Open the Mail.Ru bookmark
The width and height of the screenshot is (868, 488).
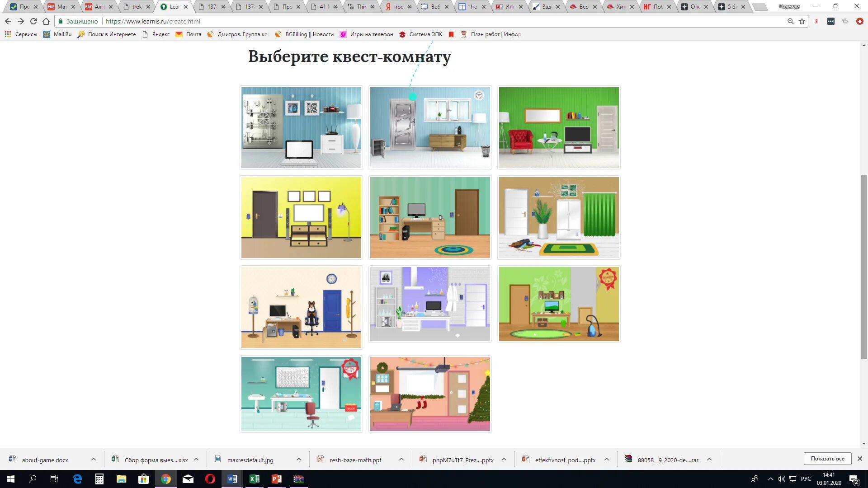point(57,34)
